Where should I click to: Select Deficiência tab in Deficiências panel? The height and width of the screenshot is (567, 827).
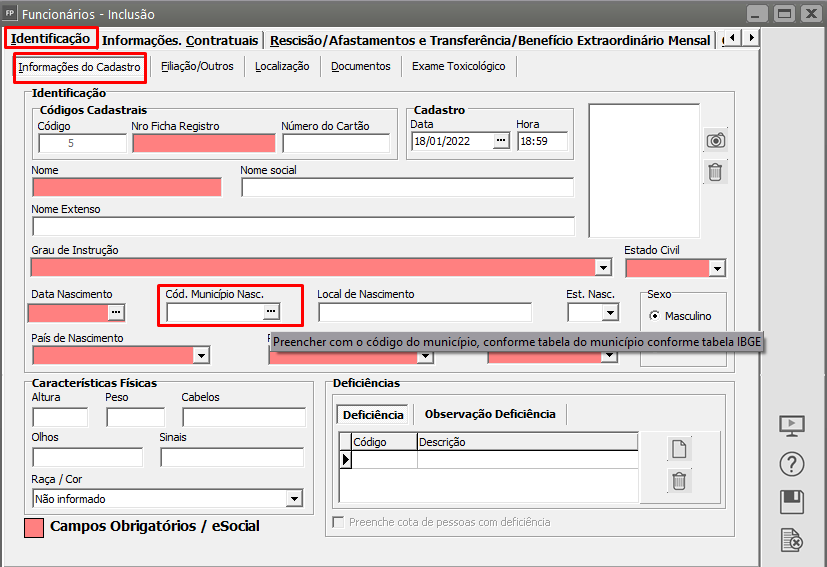click(x=373, y=415)
